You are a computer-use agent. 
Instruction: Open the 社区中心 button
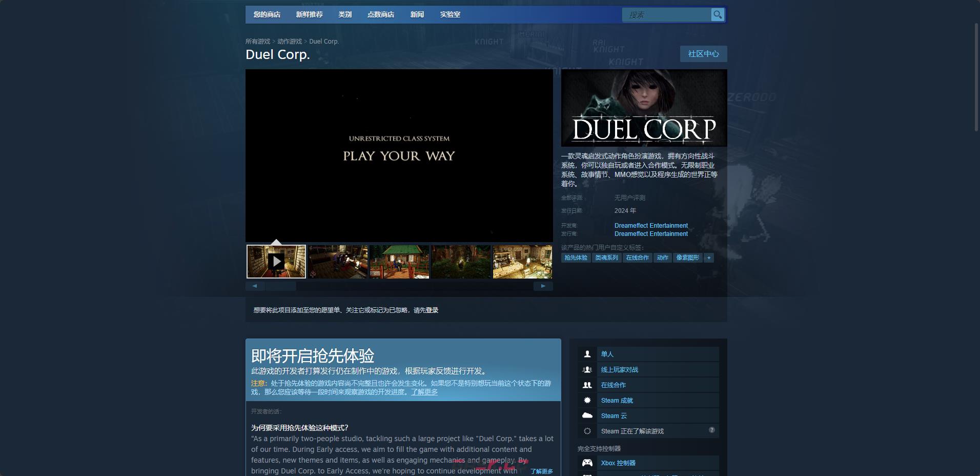(x=703, y=54)
